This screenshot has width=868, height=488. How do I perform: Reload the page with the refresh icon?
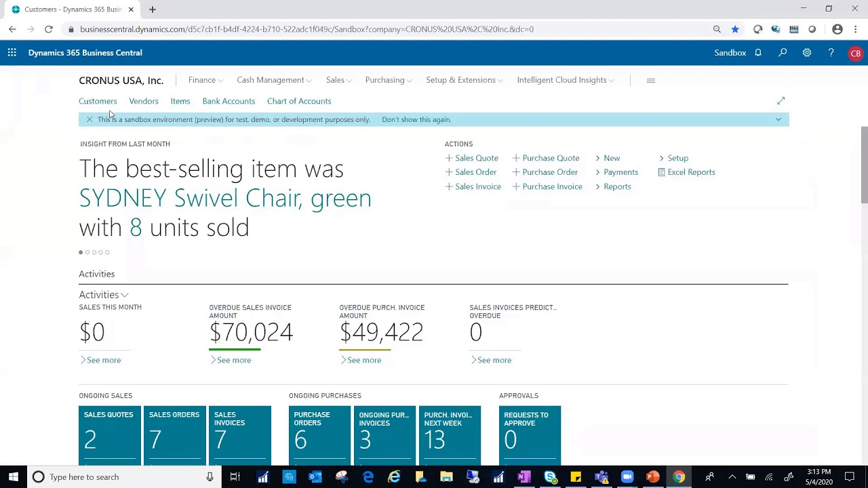click(x=49, y=29)
